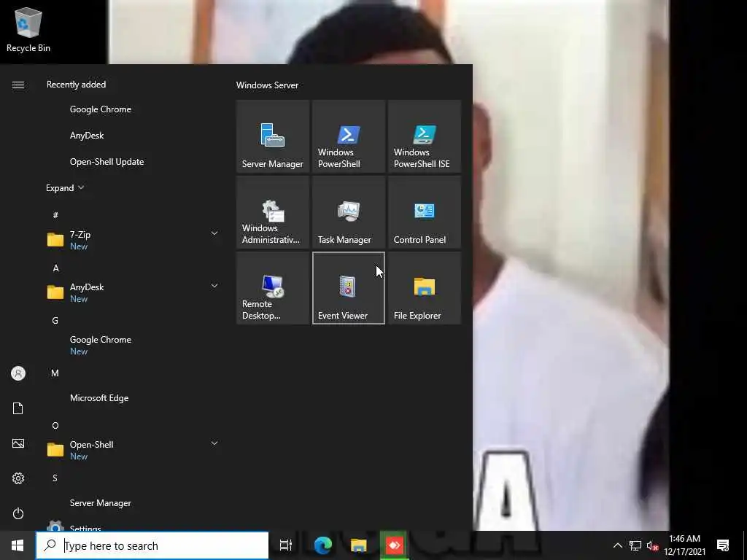Launch Microsoft Edge from taskbar
The image size is (747, 560).
pyautogui.click(x=322, y=545)
